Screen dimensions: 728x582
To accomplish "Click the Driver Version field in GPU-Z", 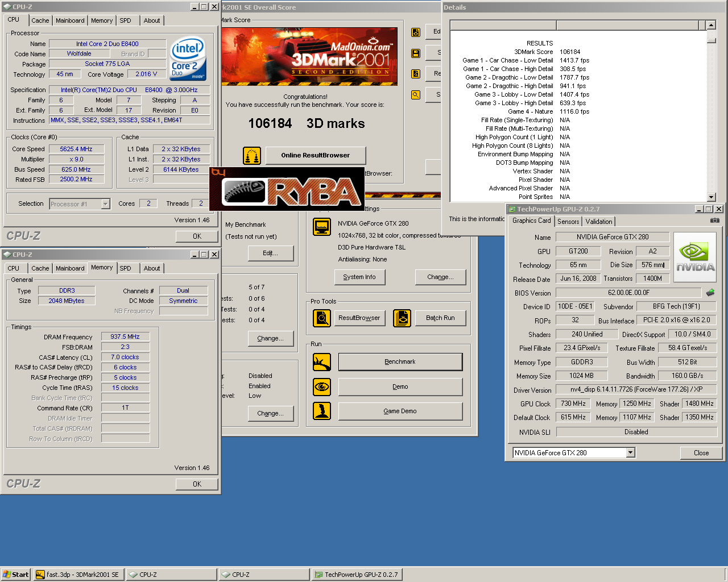I will point(636,390).
